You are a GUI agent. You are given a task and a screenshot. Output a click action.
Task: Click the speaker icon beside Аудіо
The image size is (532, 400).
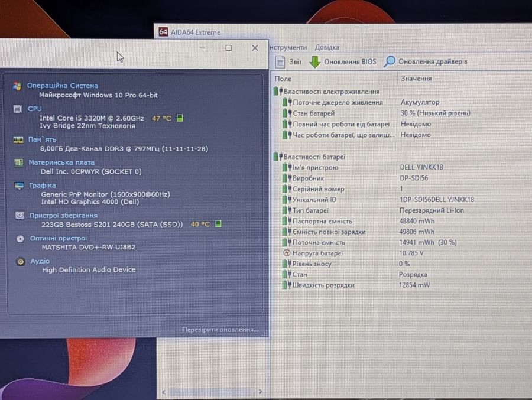click(20, 262)
